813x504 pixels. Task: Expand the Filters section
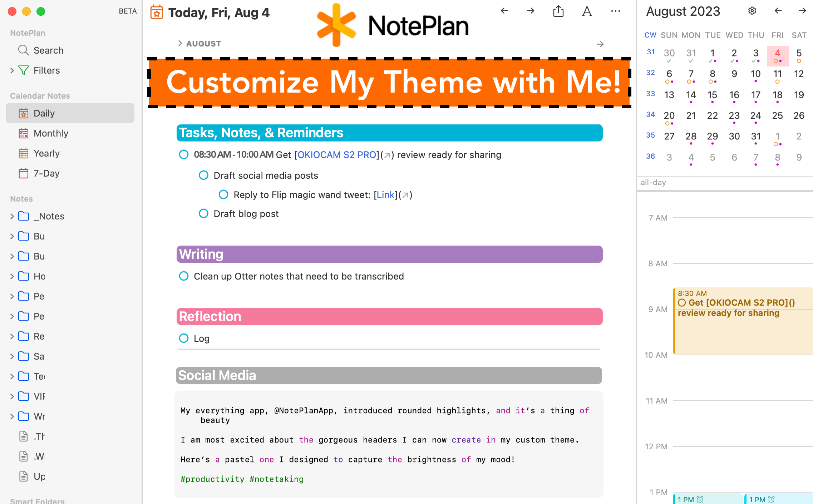pos(12,70)
